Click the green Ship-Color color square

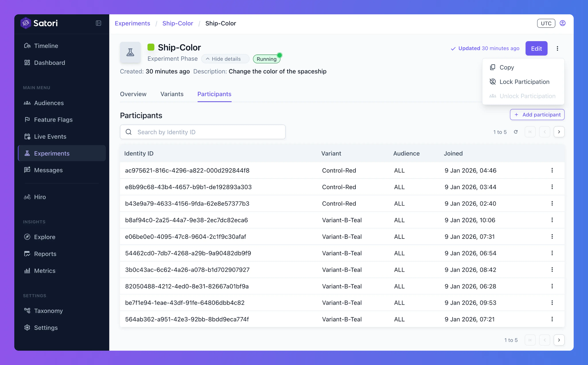pyautogui.click(x=151, y=47)
